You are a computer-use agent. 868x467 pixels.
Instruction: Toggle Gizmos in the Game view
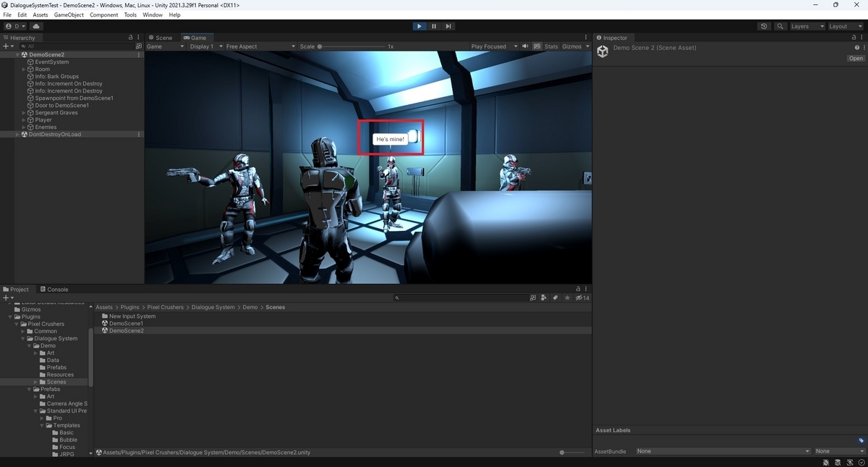tap(571, 46)
